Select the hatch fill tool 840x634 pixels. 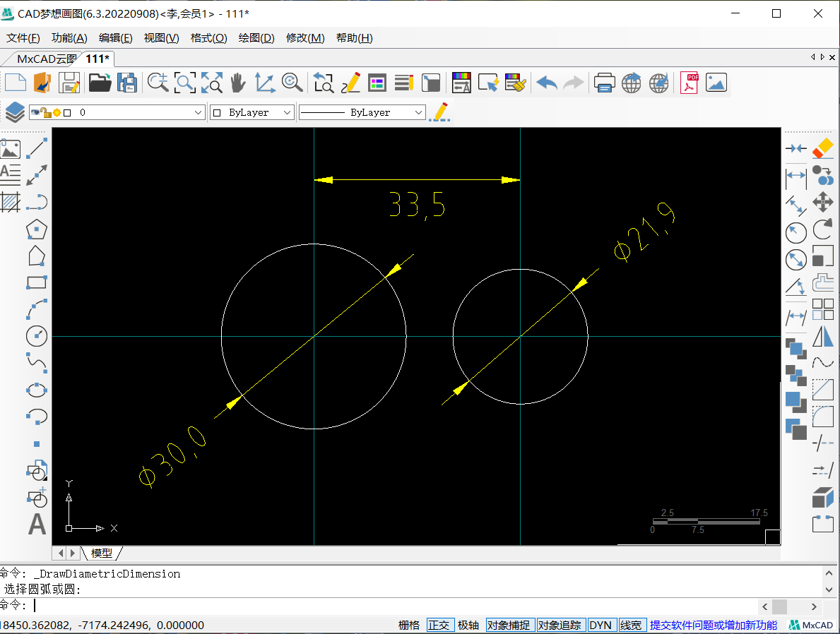10,203
